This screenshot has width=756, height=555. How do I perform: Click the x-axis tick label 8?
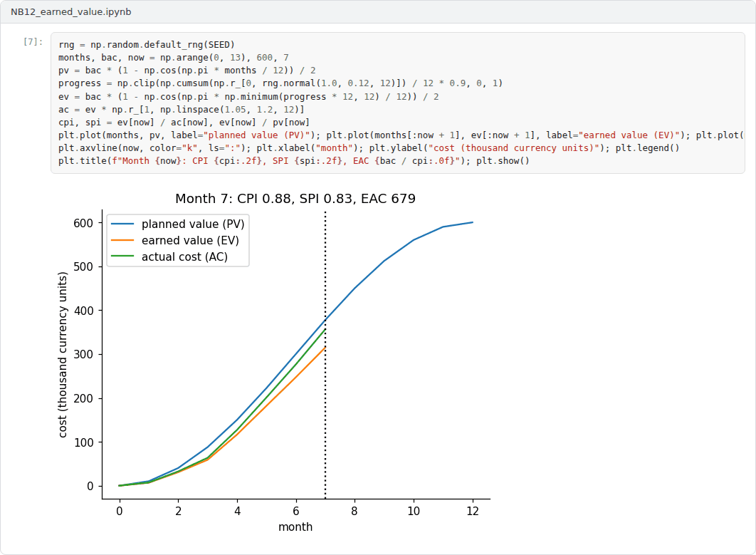coord(355,511)
